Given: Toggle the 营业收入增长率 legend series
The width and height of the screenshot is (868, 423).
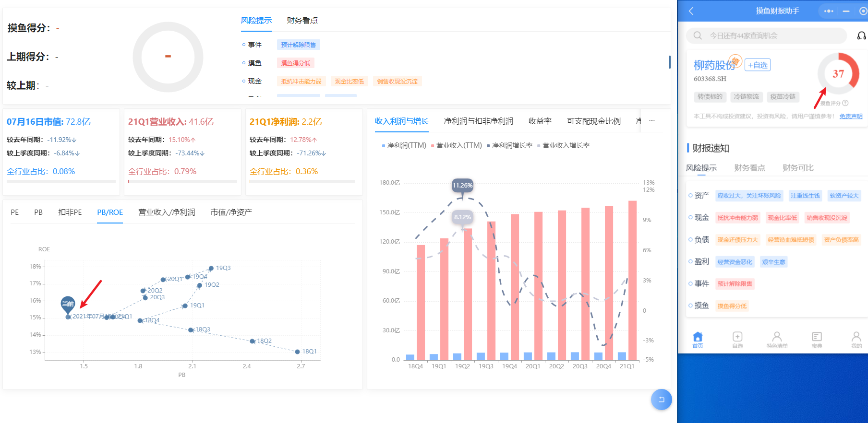Looking at the screenshot, I should tap(564, 145).
